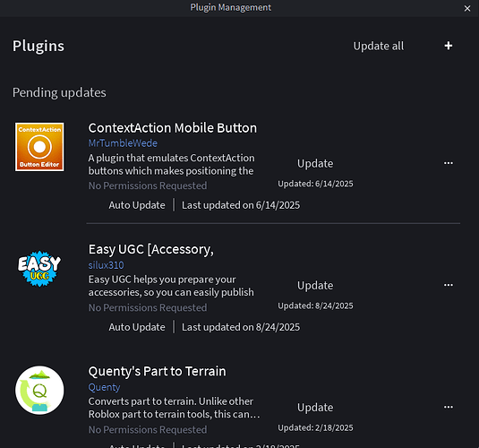Select the Quenty's Part to Terrain title
The height and width of the screenshot is (448, 479).
(x=157, y=371)
